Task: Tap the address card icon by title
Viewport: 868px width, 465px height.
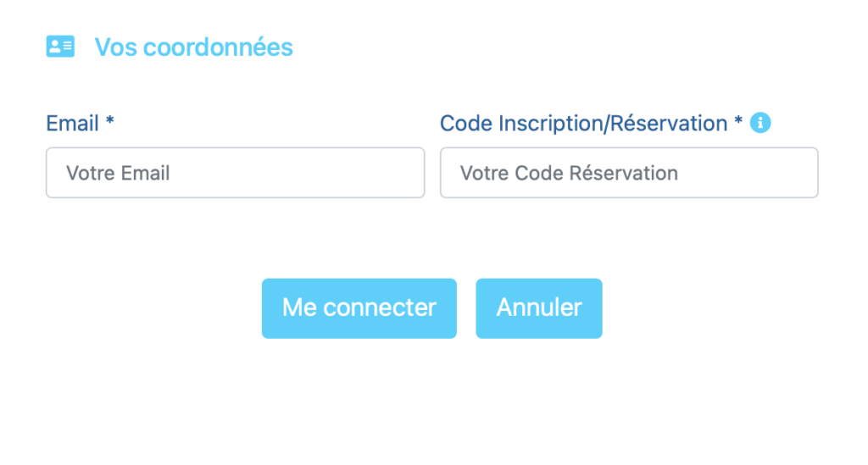Action: (60, 47)
